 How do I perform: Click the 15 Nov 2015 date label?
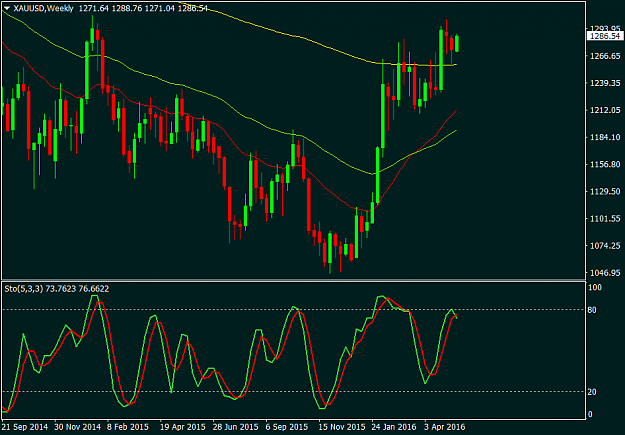tap(342, 427)
